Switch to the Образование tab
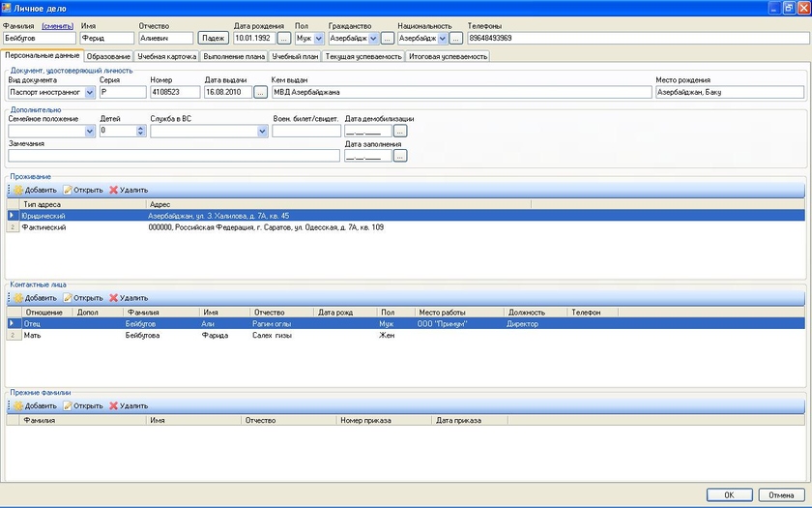 point(108,57)
